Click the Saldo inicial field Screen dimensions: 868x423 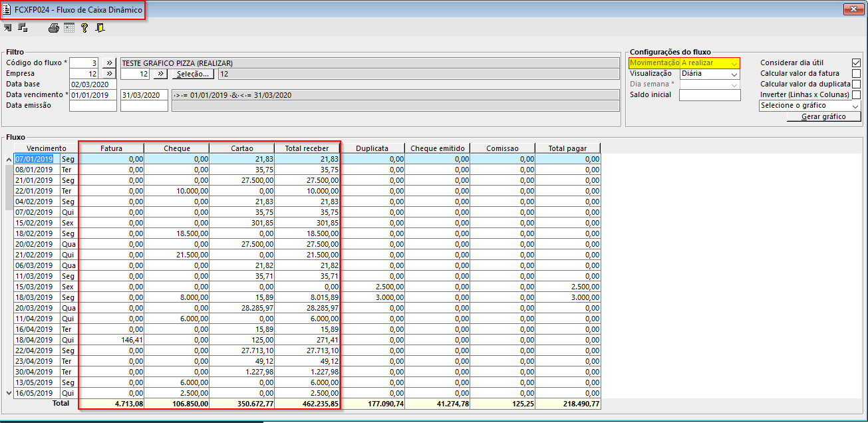[710, 95]
